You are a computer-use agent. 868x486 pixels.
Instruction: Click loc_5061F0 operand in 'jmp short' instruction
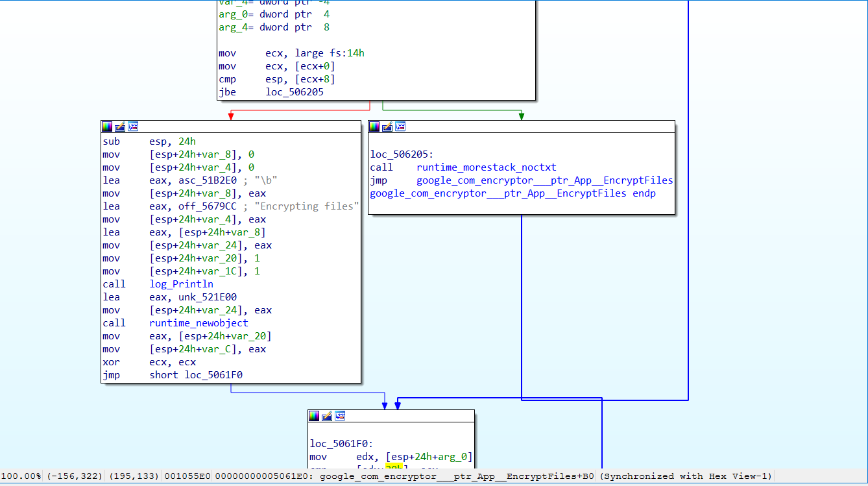pos(213,375)
